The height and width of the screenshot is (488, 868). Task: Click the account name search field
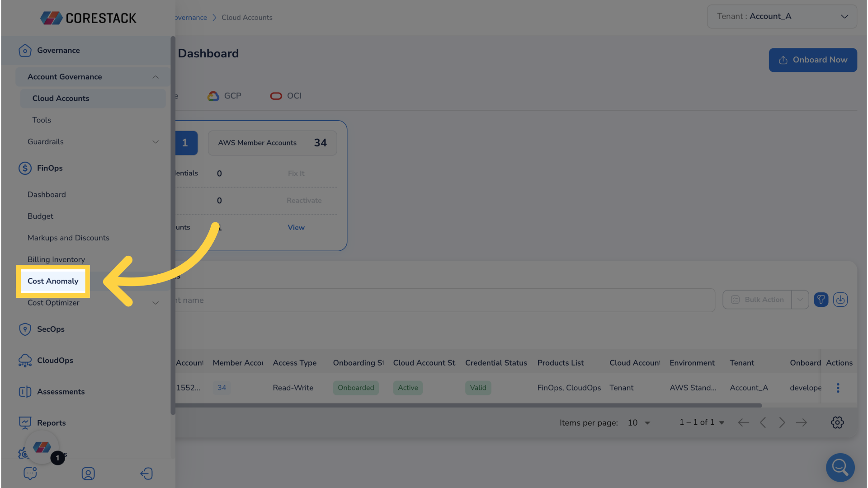click(x=445, y=300)
